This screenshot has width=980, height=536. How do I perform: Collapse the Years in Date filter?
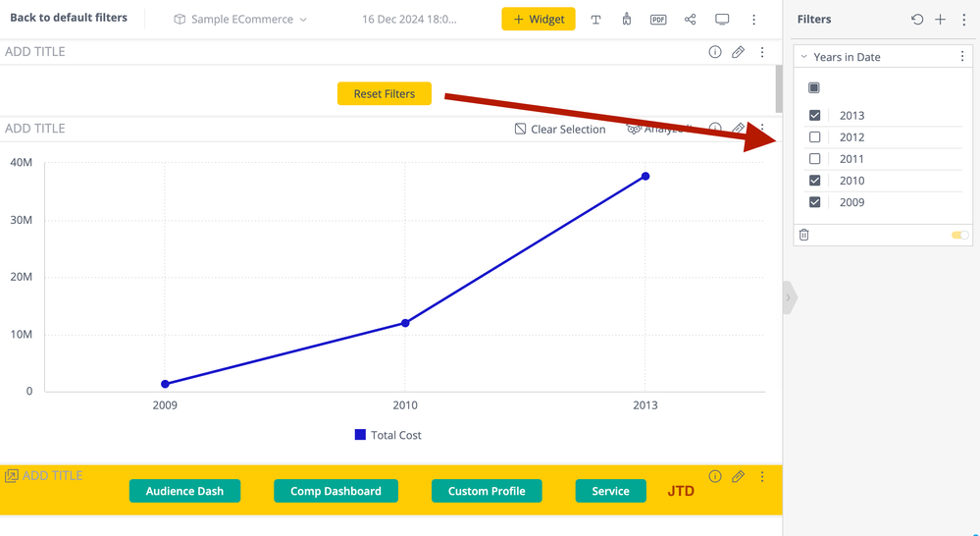[x=804, y=57]
